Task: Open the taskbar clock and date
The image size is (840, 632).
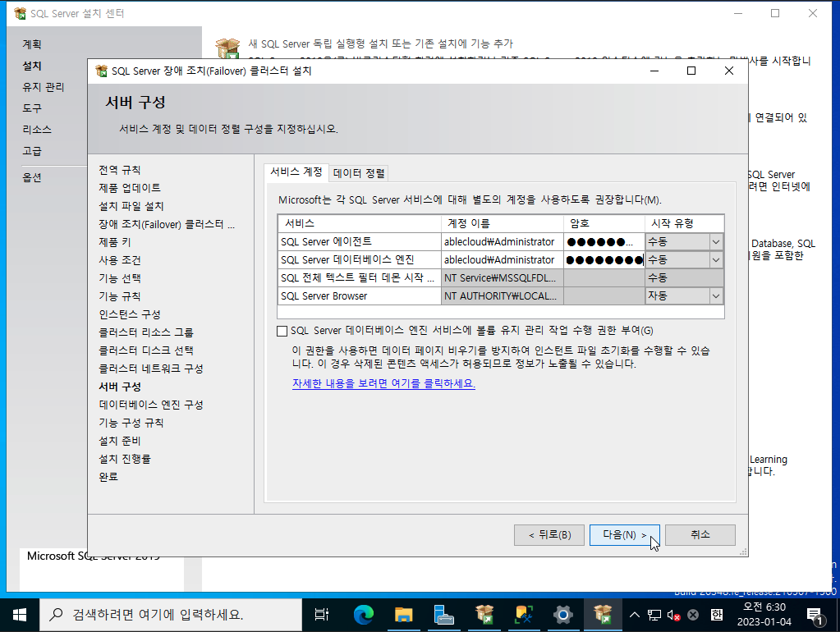Action: coord(764,615)
